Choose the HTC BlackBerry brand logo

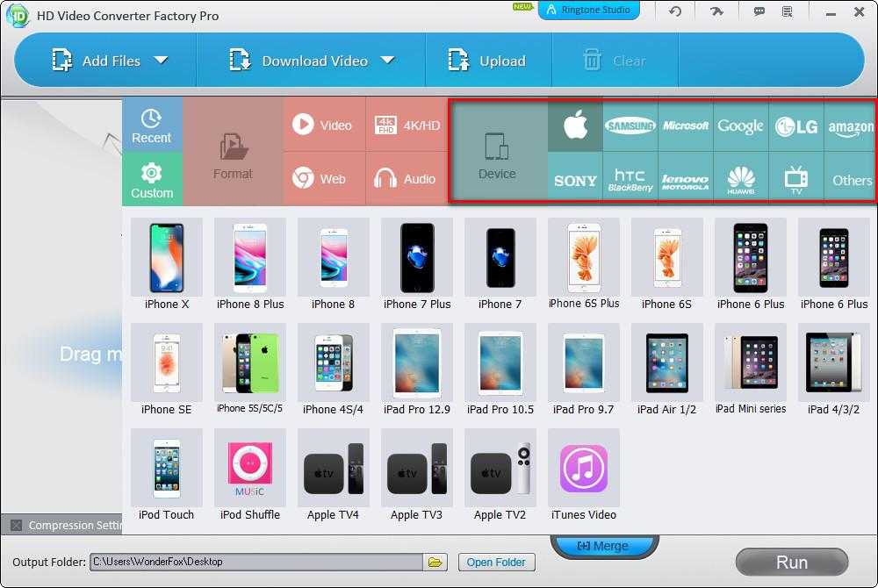pos(630,180)
